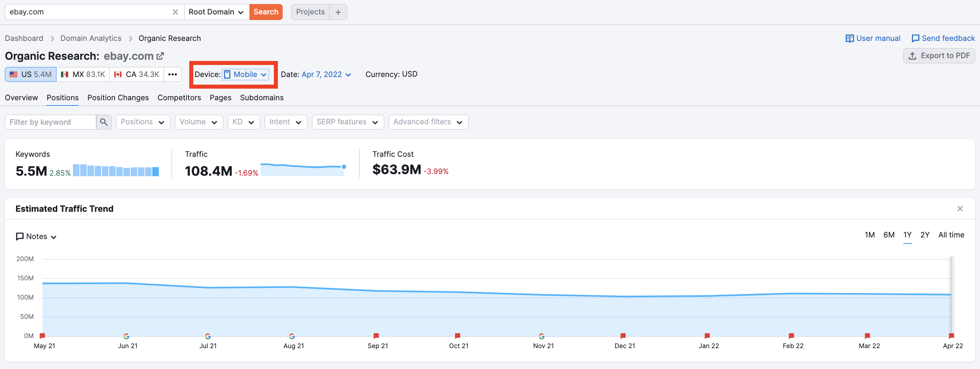The image size is (980, 369).
Task: Click the add project plus icon
Action: tap(338, 12)
